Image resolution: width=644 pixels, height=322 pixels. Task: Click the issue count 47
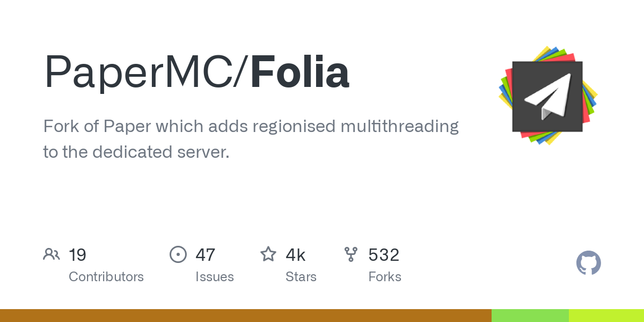coord(206,255)
